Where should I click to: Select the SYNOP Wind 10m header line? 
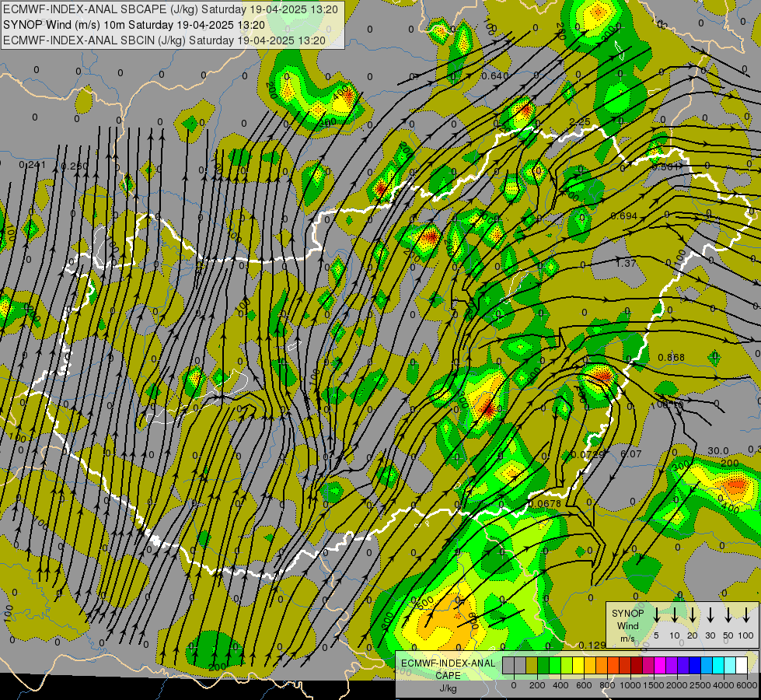134,25
